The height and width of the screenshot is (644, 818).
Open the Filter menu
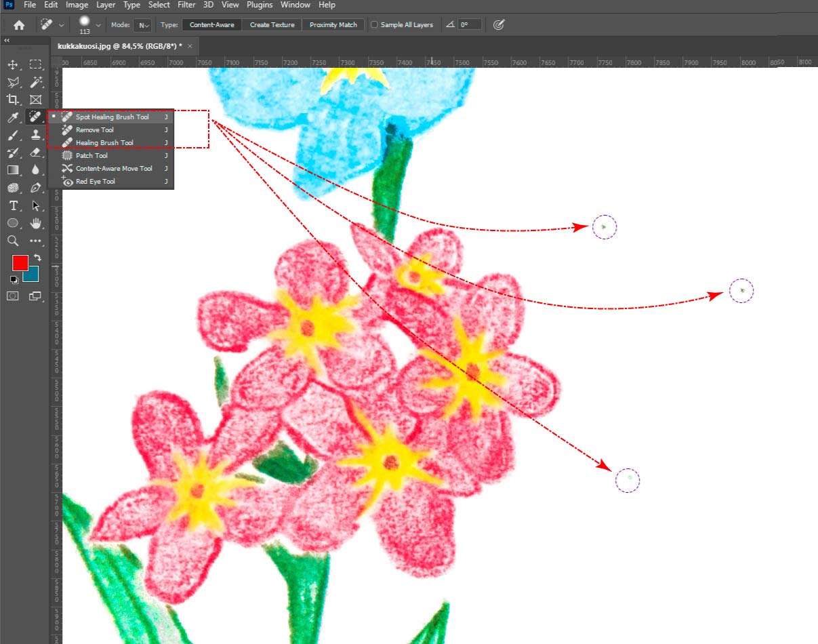186,5
